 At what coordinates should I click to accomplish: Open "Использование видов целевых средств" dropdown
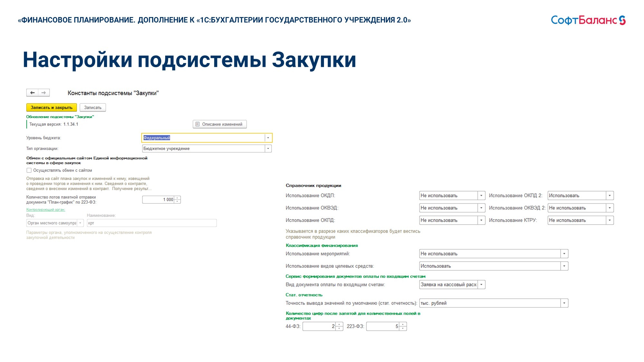pyautogui.click(x=564, y=266)
